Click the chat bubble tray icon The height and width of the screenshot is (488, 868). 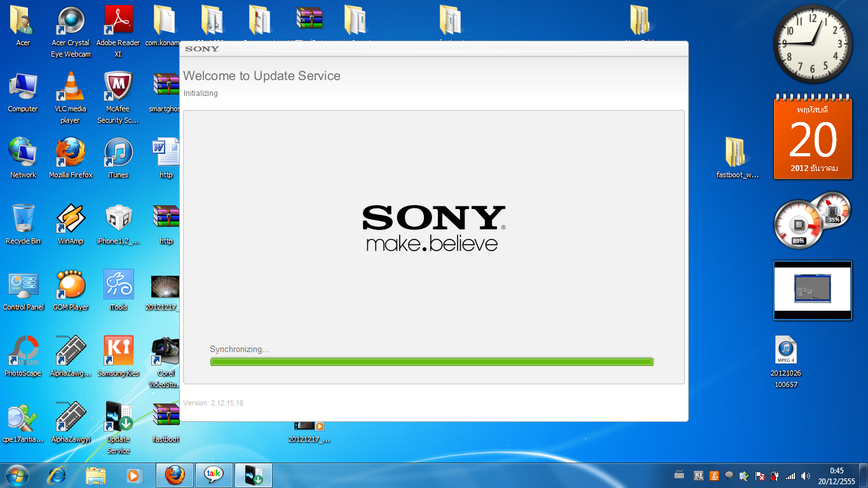[729, 475]
